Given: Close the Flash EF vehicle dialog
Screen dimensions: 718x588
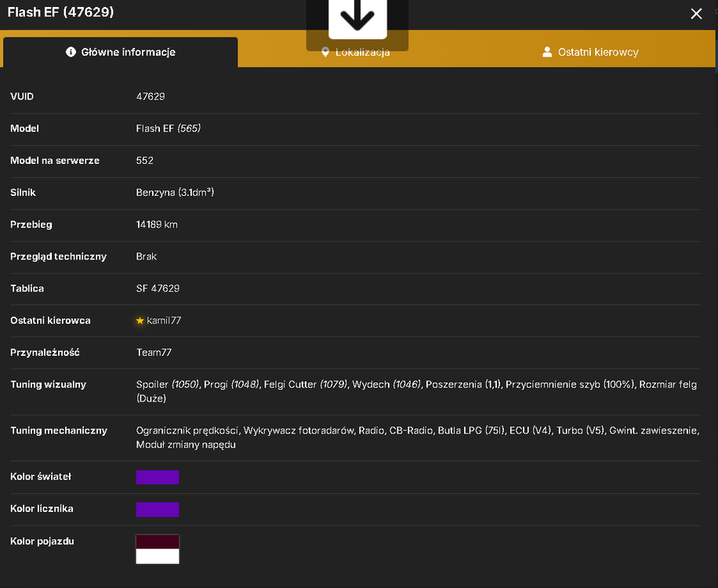Looking at the screenshot, I should click(x=696, y=14).
